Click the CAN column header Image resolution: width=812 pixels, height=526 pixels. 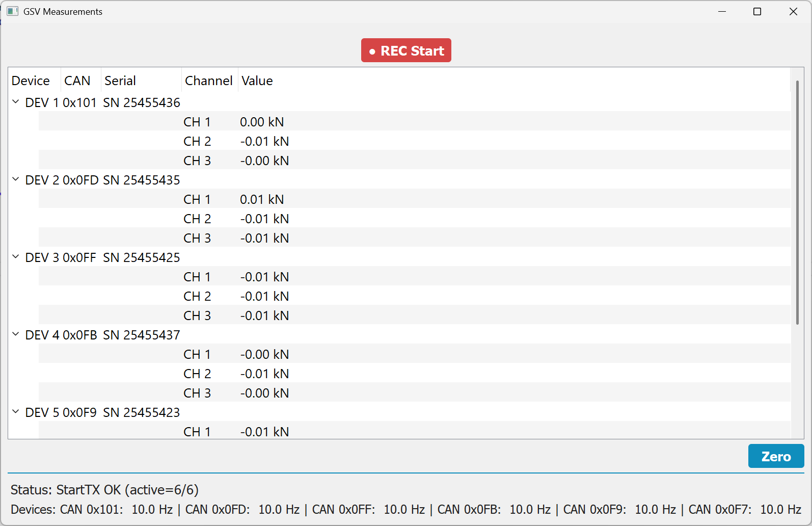coord(80,81)
